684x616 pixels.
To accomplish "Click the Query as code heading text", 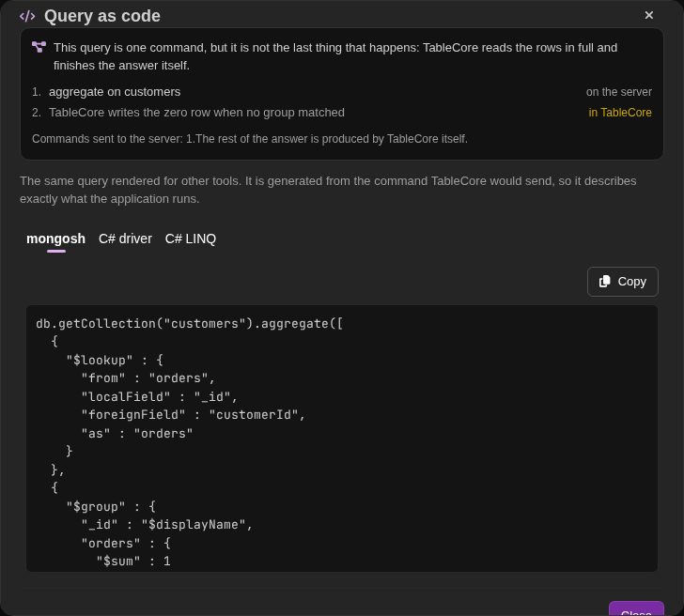I will coord(102,16).
